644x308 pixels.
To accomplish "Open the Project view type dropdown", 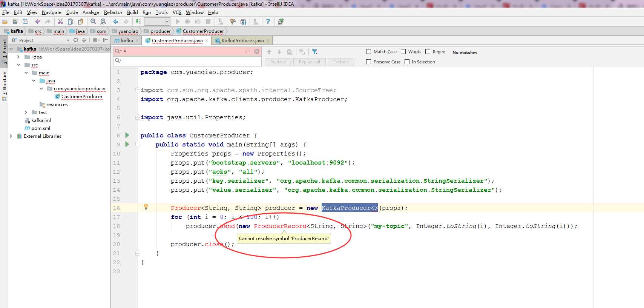I will (x=68, y=40).
